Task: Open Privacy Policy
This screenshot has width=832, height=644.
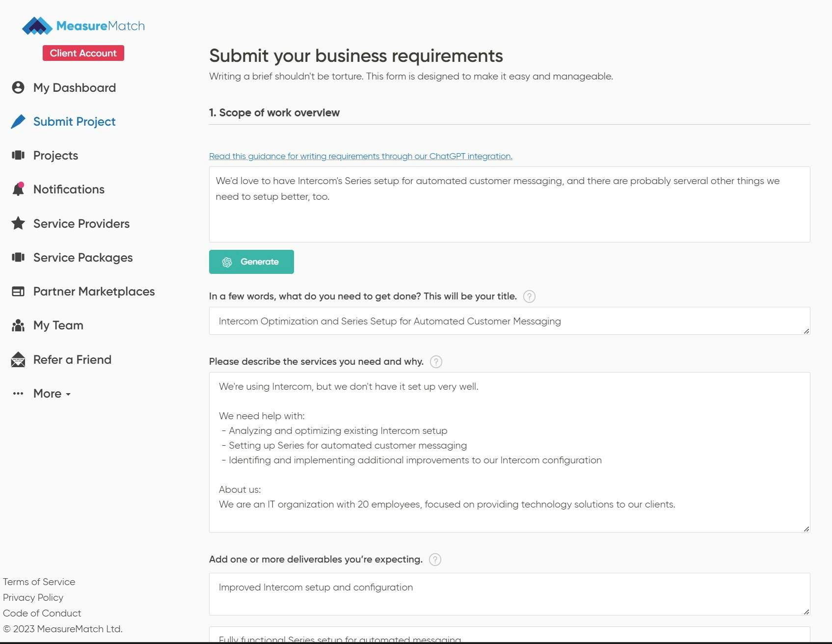Action: pos(33,597)
